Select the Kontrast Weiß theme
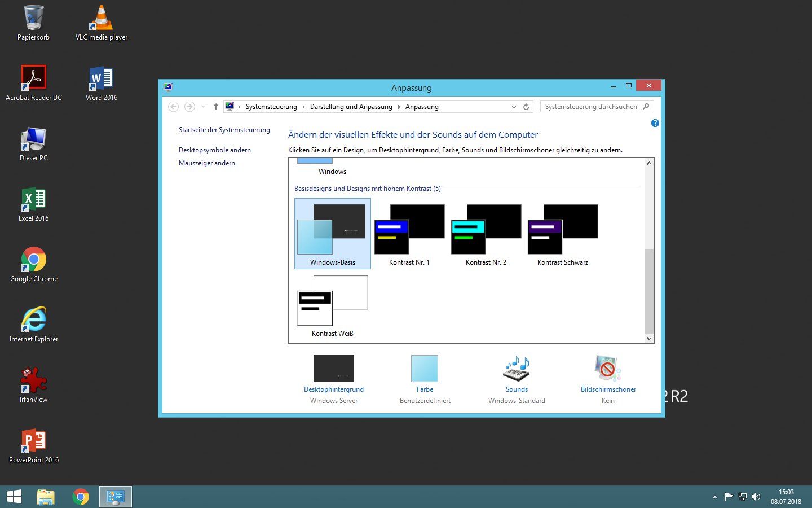 pyautogui.click(x=333, y=305)
